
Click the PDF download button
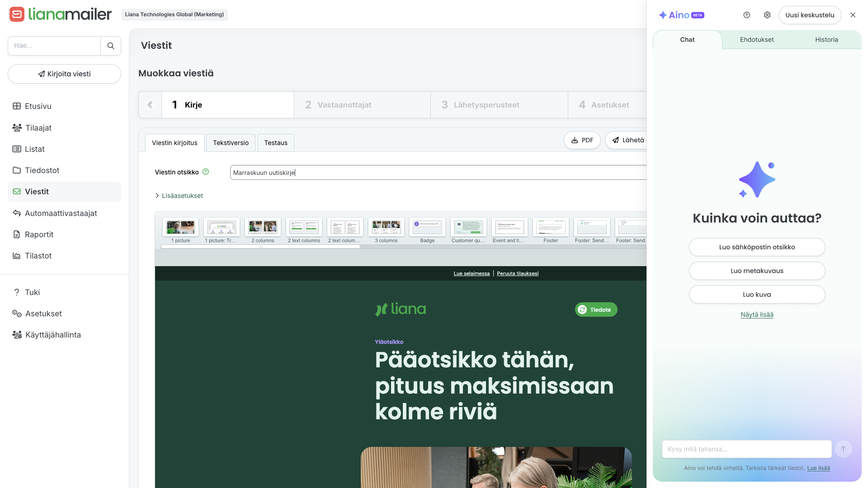coord(582,140)
